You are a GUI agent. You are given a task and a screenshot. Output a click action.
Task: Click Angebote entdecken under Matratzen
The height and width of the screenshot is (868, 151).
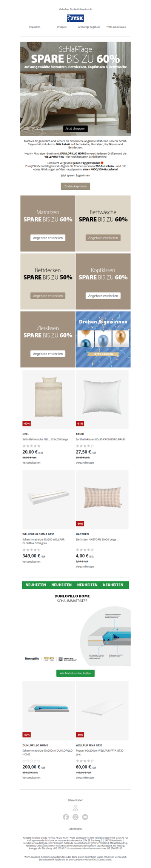[48, 238]
